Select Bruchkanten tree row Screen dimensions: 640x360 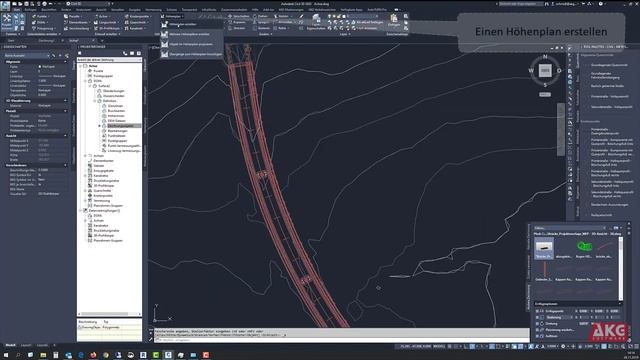(x=116, y=111)
